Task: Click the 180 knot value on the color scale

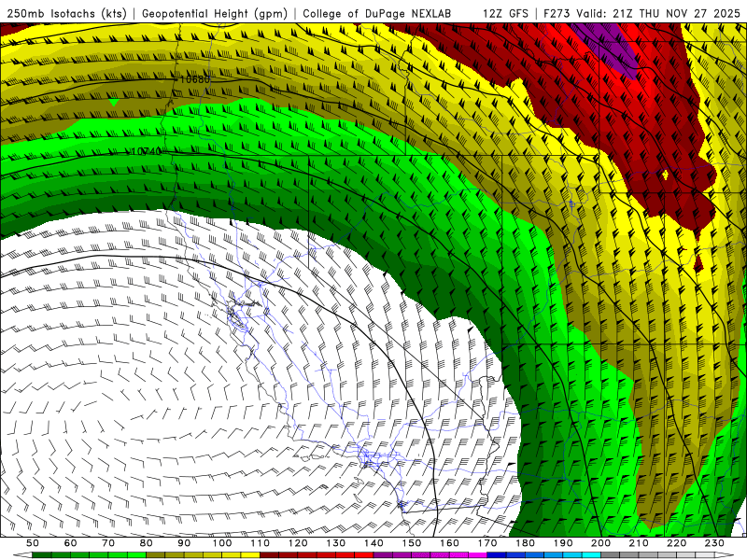Action: point(526,543)
